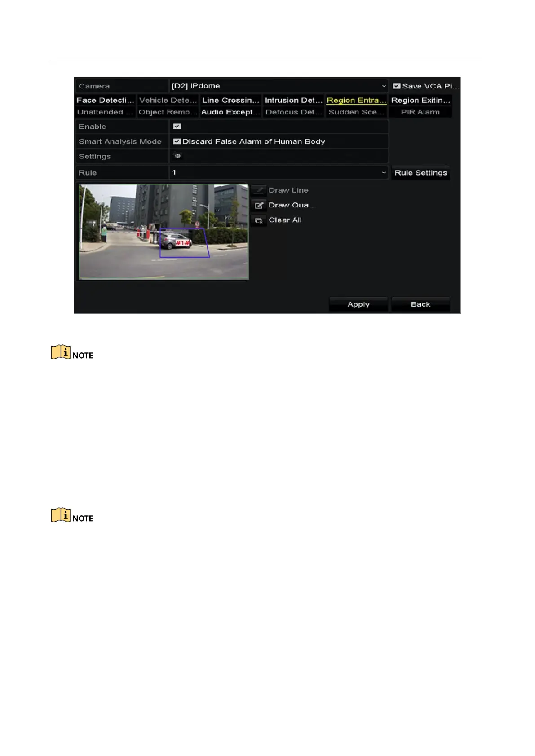Click the Camera field label
This screenshot has height=756, width=535.
(x=94, y=86)
